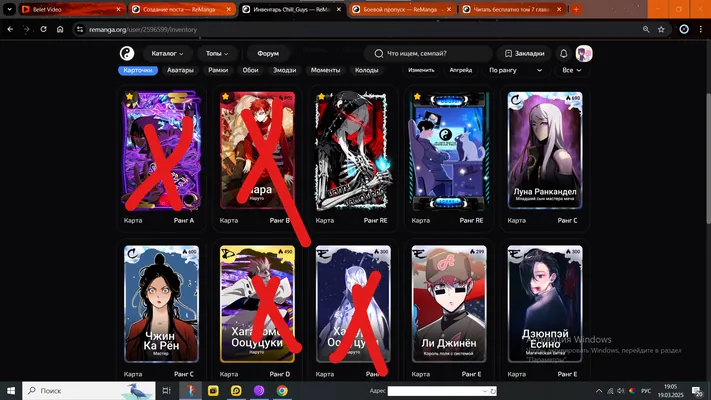
Task: Open the purple Ранг A card
Action: 161,150
